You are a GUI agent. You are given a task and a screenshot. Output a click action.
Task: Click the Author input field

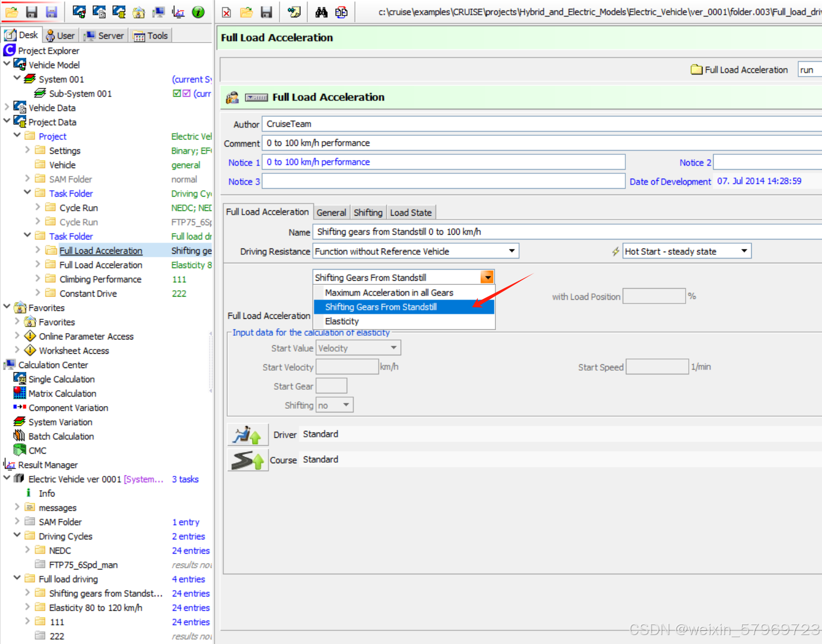(x=542, y=124)
